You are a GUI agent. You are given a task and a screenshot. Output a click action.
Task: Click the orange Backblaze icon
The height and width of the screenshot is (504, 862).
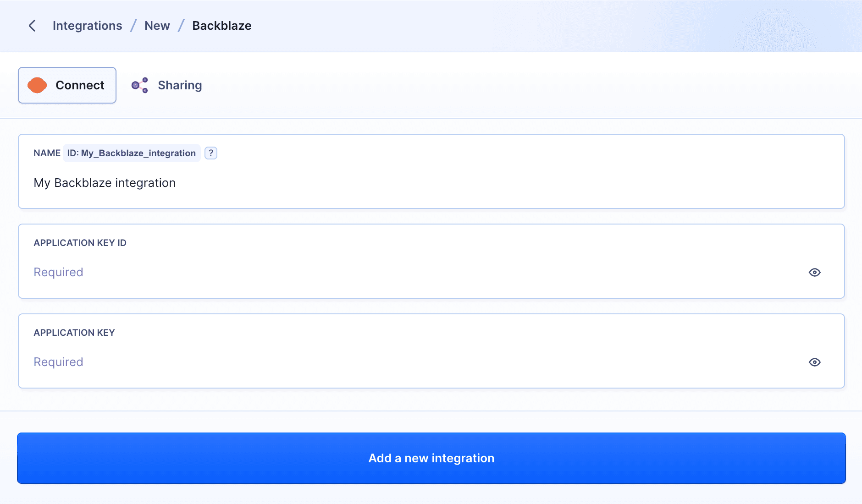[x=37, y=85]
